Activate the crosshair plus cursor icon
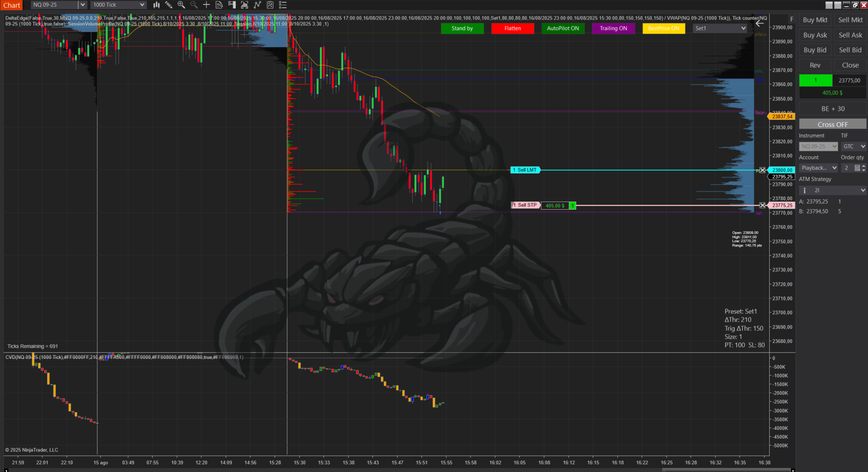This screenshot has width=868, height=472. pyautogui.click(x=207, y=5)
